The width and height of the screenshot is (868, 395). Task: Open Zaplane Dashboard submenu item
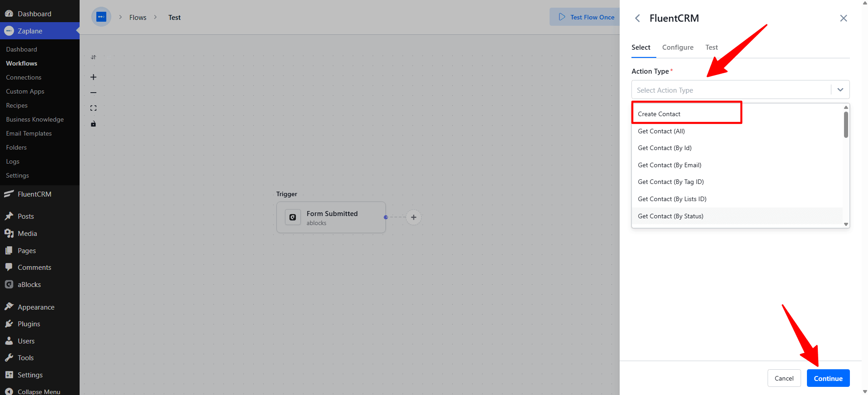(x=22, y=49)
